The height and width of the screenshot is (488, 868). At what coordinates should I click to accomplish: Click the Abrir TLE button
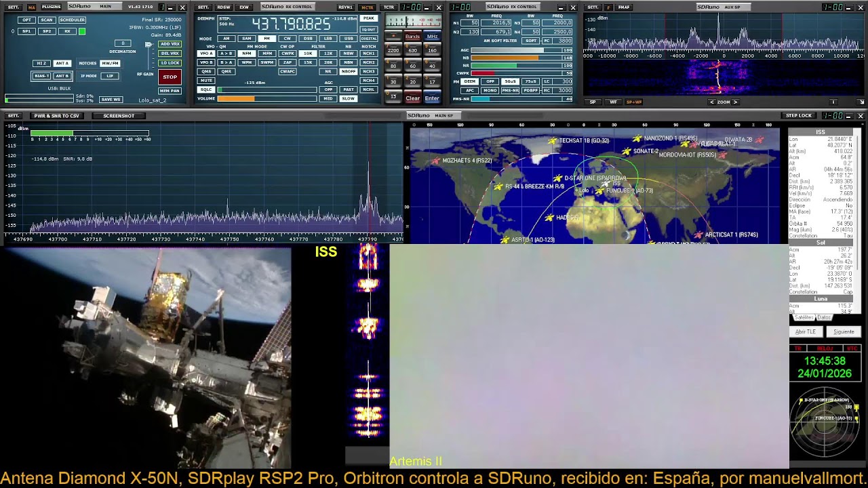point(806,332)
